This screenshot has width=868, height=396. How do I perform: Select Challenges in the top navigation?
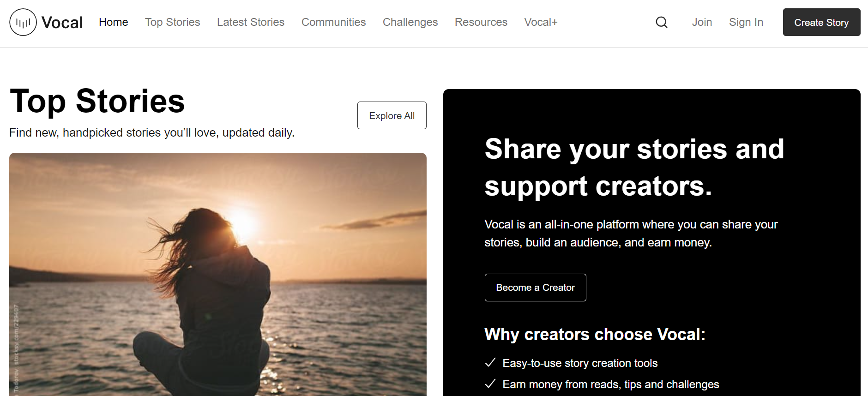pos(410,22)
